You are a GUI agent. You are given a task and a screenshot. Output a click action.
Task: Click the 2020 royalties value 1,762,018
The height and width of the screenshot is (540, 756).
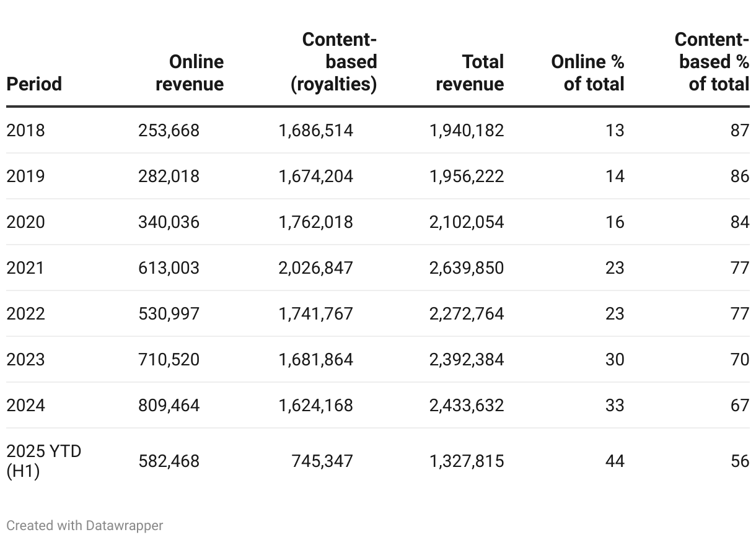[315, 222]
